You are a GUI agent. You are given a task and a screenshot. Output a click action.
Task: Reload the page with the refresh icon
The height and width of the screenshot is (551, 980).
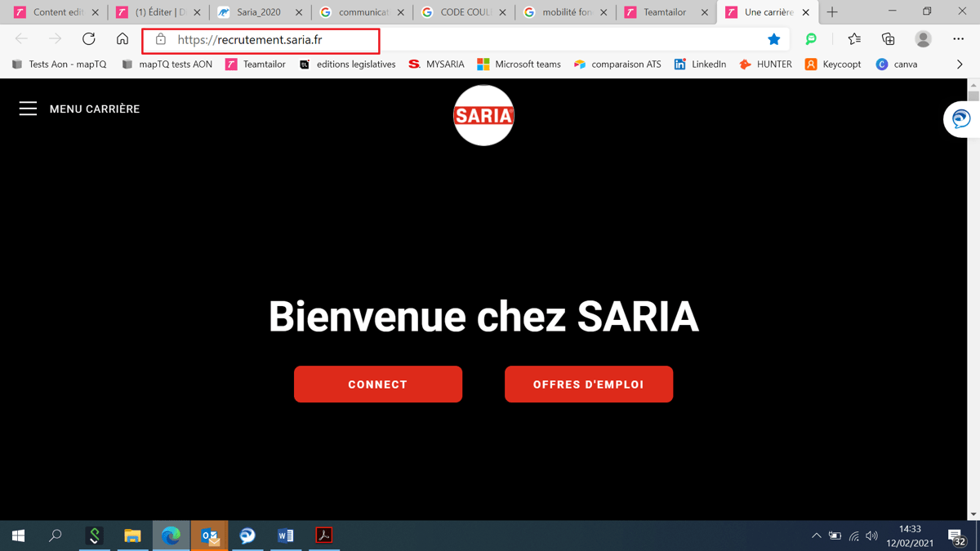coord(89,39)
